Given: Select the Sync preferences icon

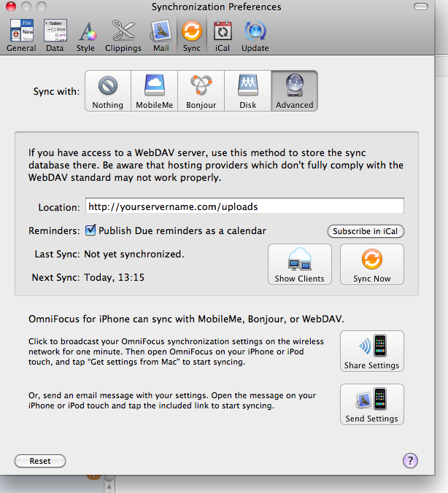Looking at the screenshot, I should (x=191, y=36).
